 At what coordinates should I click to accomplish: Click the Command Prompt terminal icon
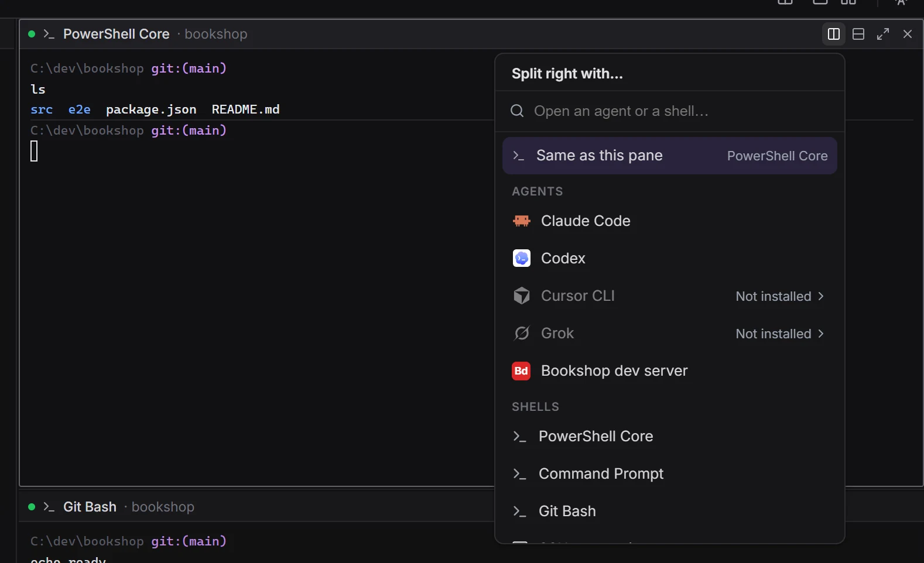519,474
